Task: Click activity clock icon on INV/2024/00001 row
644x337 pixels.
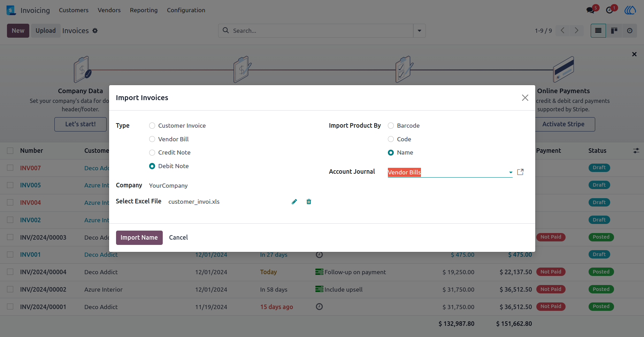Action: (319, 307)
